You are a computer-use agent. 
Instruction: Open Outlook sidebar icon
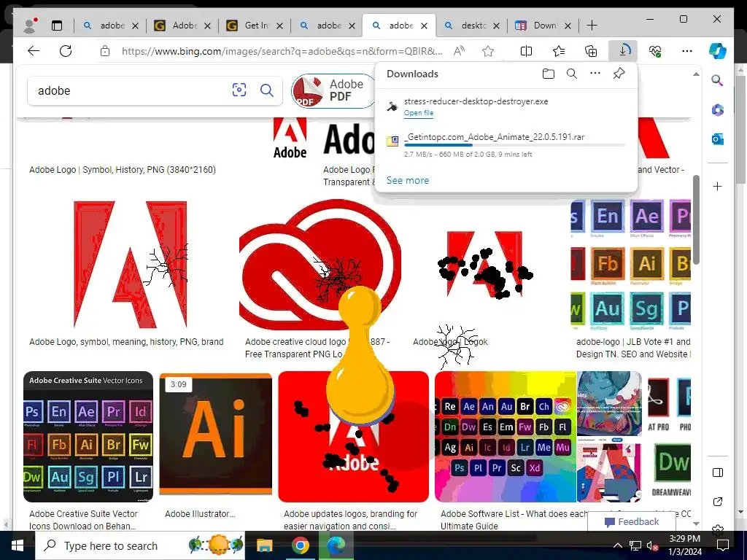click(x=718, y=139)
